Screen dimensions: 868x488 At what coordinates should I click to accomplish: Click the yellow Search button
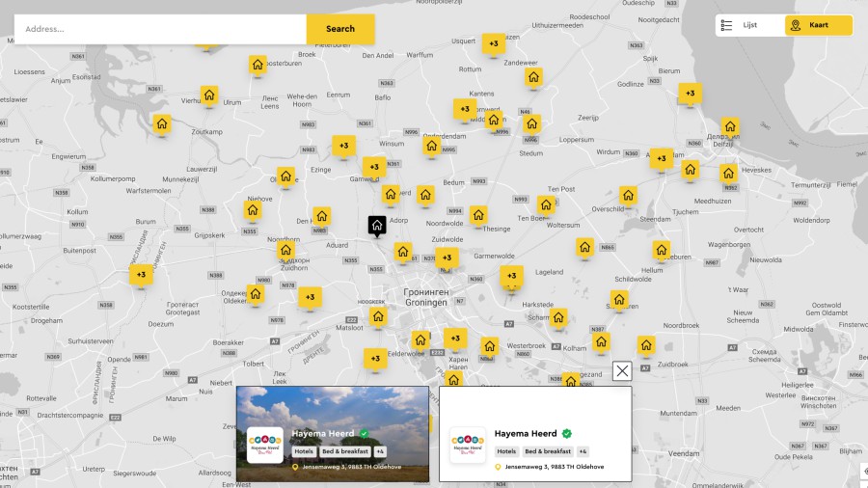[340, 29]
